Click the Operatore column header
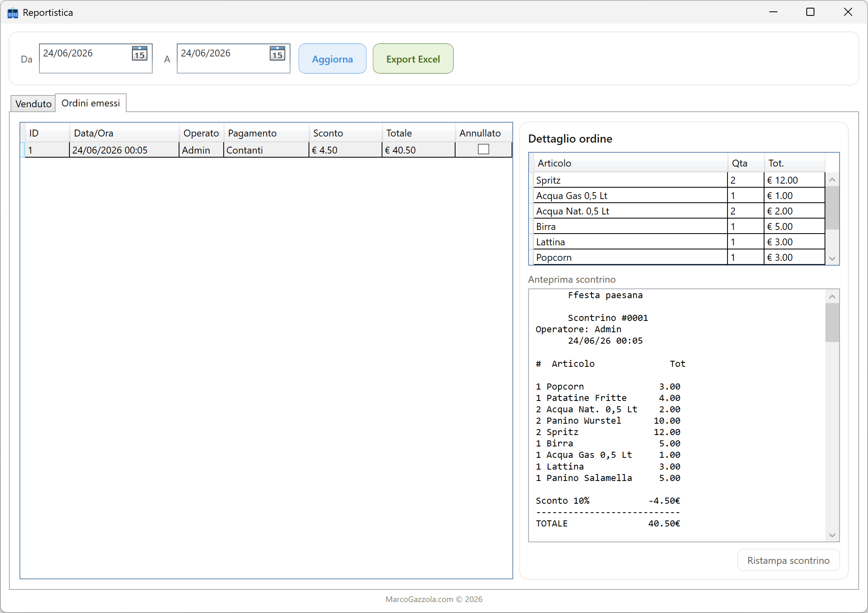 tap(201, 133)
